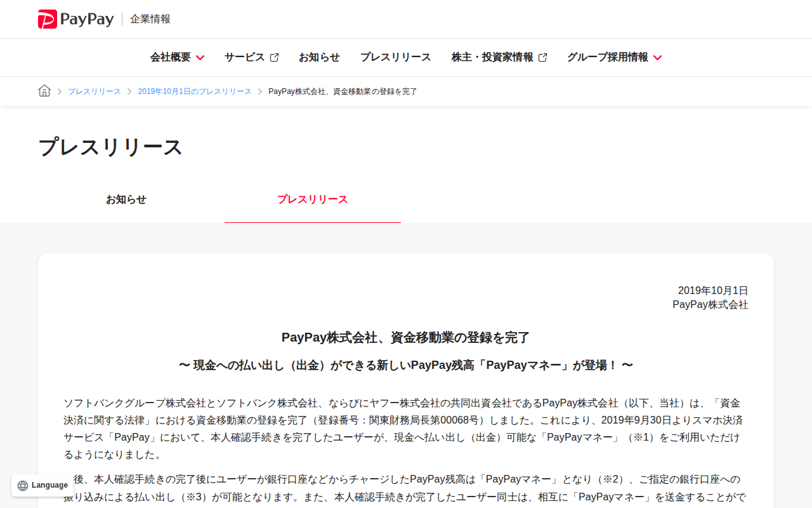Click 2019年10月1日のプレスリリース breadcrumb link
Viewport: 812px width, 508px height.
195,91
